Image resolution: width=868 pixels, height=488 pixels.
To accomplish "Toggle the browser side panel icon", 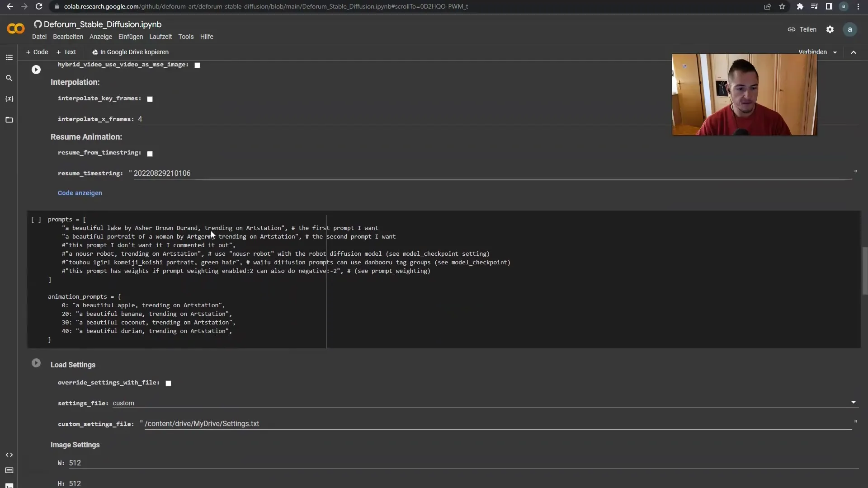I will pos(829,6).
